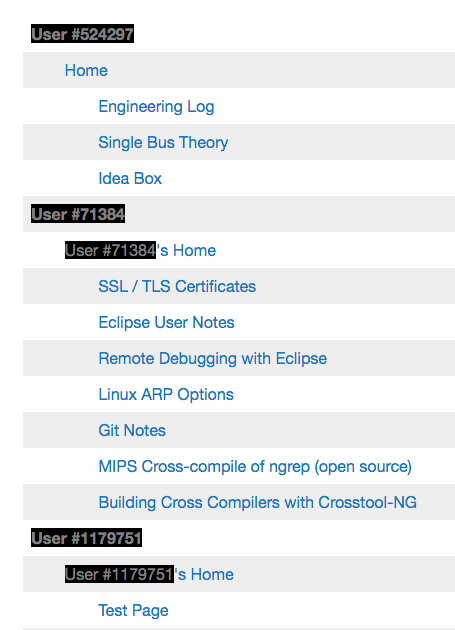Open the Git Notes page
The image size is (455, 630).
click(132, 430)
